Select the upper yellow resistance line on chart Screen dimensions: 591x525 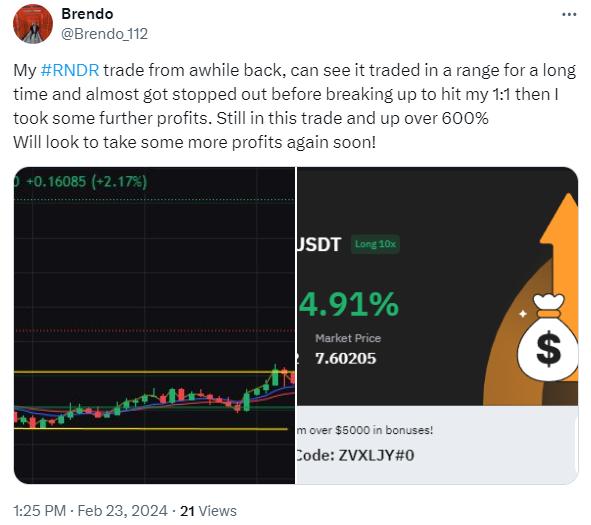tap(154, 372)
